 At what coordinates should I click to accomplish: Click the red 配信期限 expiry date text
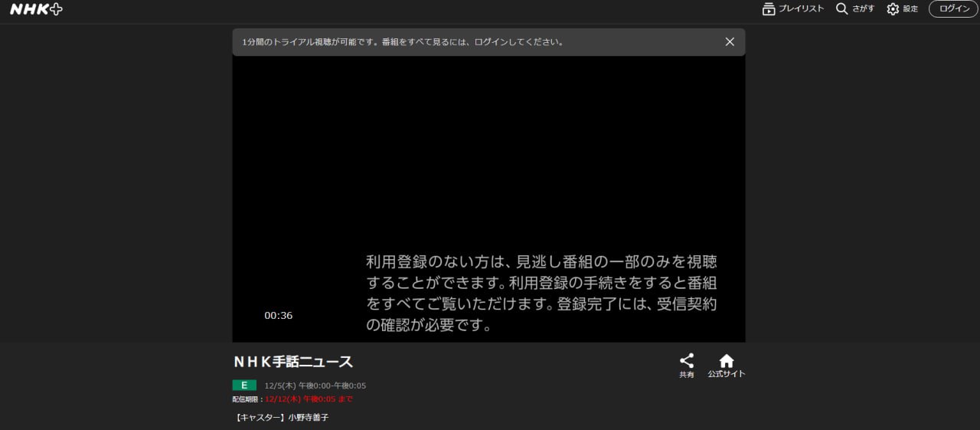click(309, 399)
